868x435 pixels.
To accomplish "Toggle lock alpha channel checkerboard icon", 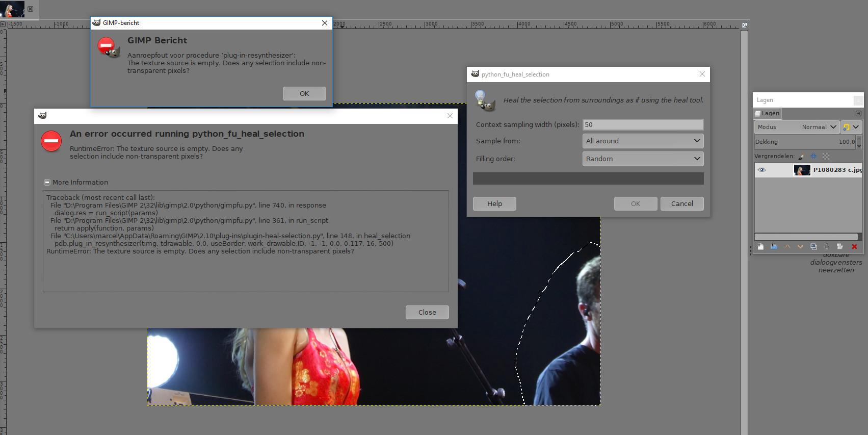I will coord(826,156).
